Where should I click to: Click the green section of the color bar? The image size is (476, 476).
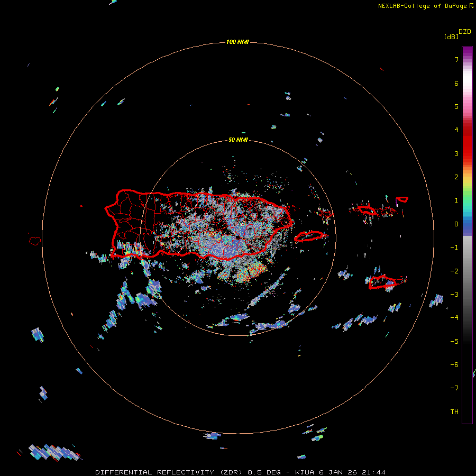pyautogui.click(x=467, y=194)
